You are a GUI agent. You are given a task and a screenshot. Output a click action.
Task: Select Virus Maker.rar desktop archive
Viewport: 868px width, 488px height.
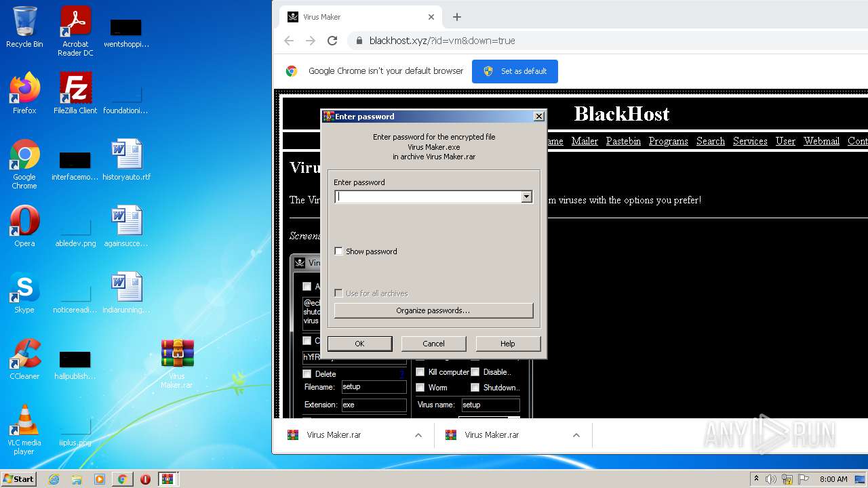[x=177, y=364]
